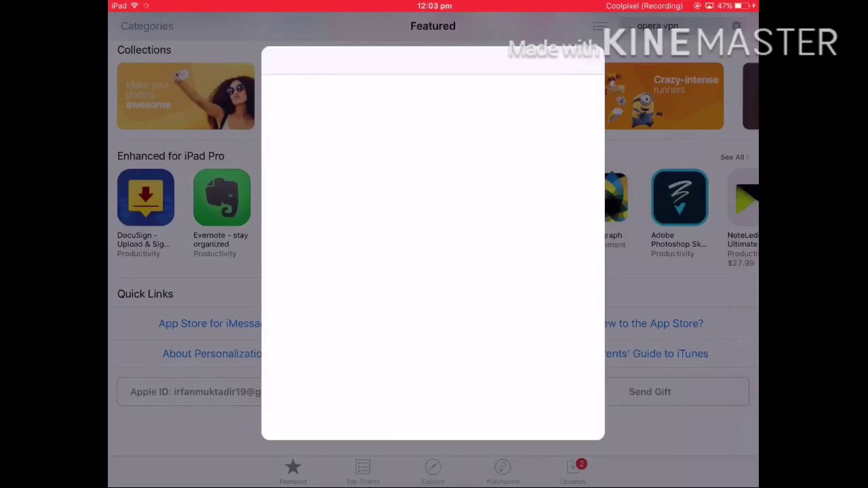Clear the search field text
This screenshot has height=488, width=868.
(736, 26)
